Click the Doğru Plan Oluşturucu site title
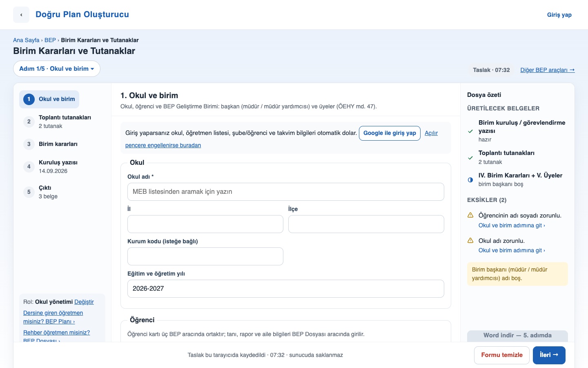The image size is (588, 368). pyautogui.click(x=82, y=14)
